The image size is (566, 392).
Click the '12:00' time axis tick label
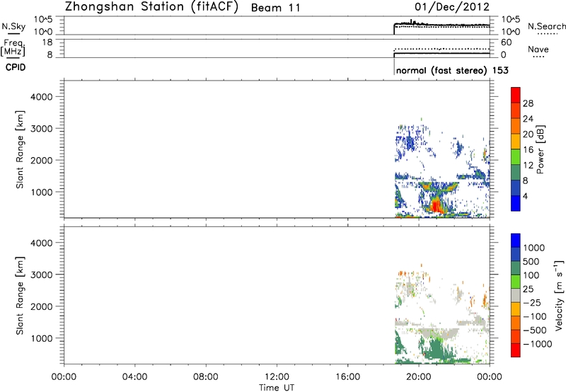(277, 377)
